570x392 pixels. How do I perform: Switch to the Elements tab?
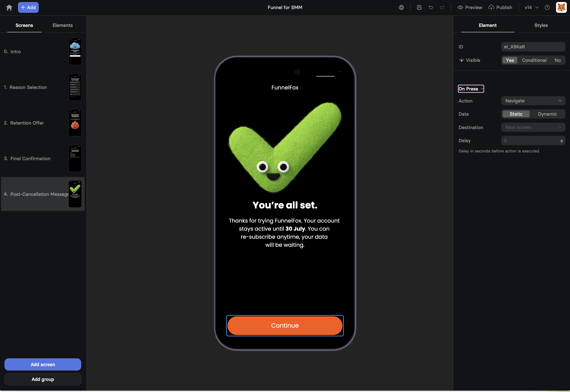63,25
